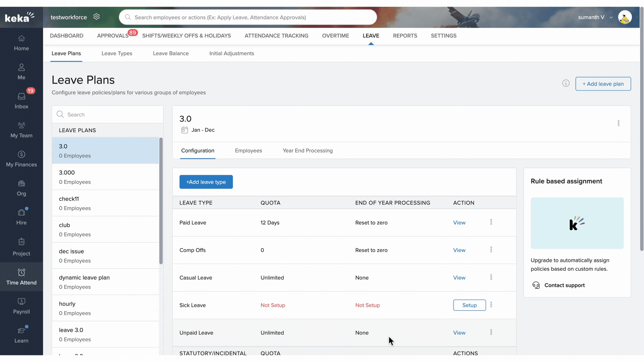The width and height of the screenshot is (644, 362).
Task: Click View link for Casual Leave
Action: pyautogui.click(x=459, y=278)
